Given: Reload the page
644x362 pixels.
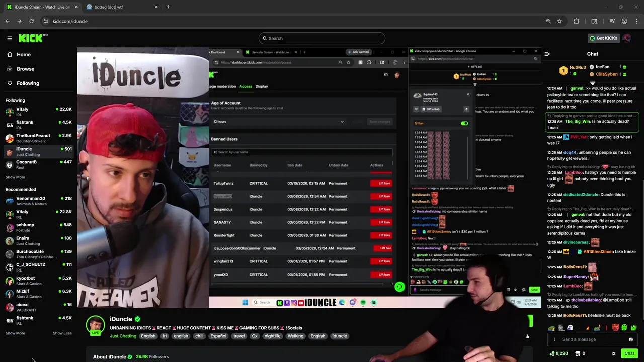Looking at the screenshot, I should [x=31, y=21].
